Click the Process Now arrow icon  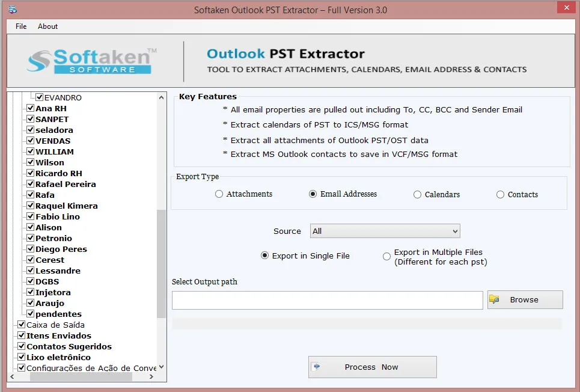pyautogui.click(x=317, y=367)
